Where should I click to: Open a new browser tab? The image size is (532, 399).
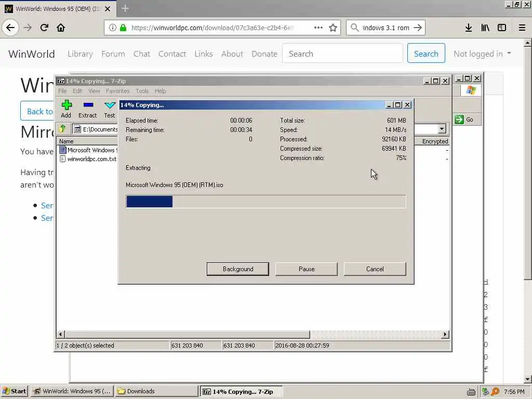point(125,8)
